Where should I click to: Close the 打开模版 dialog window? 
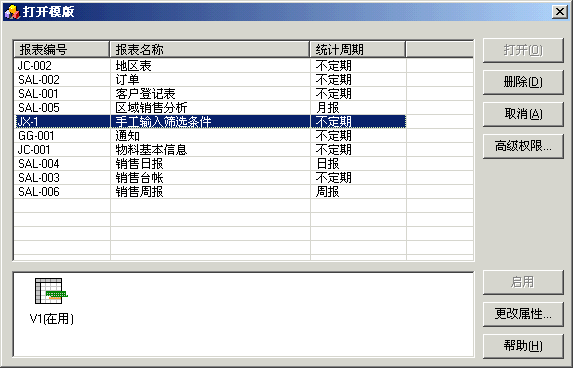coord(560,12)
